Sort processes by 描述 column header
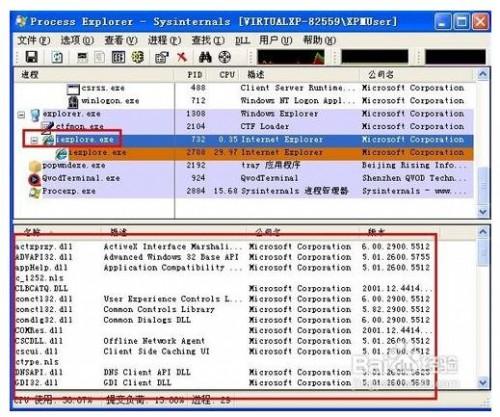 pyautogui.click(x=299, y=75)
